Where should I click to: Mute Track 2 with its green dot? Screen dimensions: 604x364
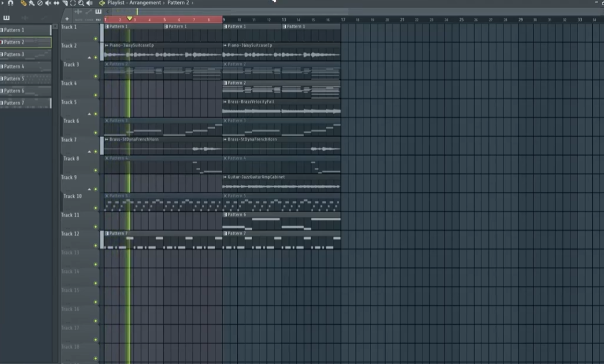coord(96,58)
